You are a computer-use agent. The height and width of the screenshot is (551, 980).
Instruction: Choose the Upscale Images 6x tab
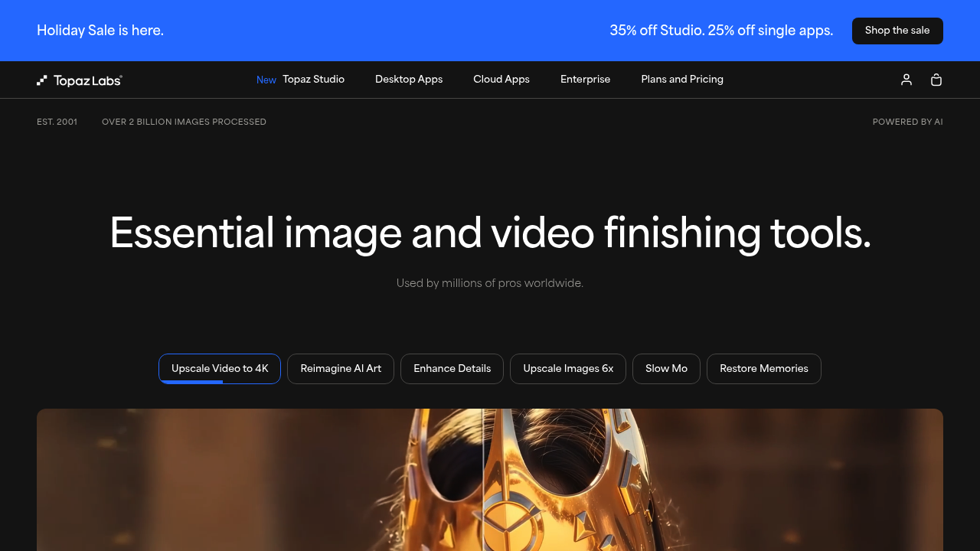pyautogui.click(x=568, y=368)
